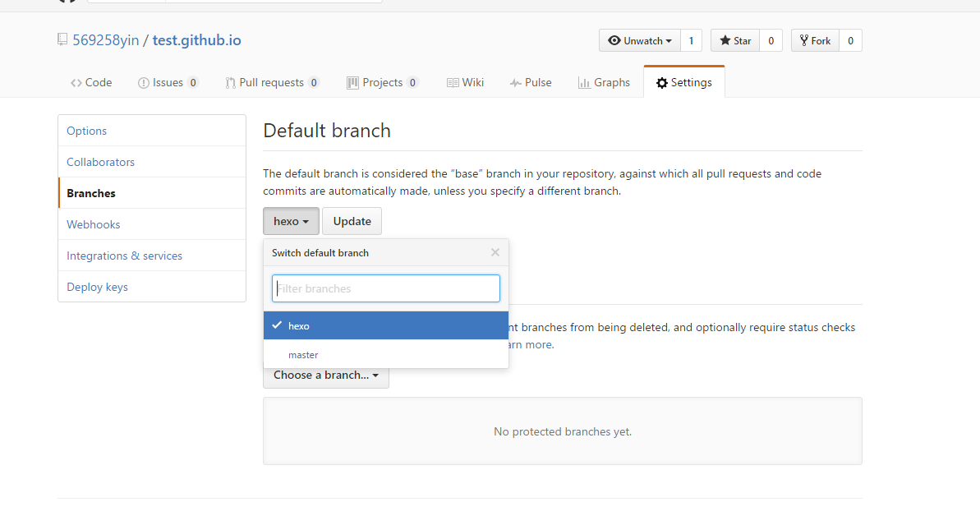Open the Wiki tab
The image size is (980, 516).
(465, 82)
